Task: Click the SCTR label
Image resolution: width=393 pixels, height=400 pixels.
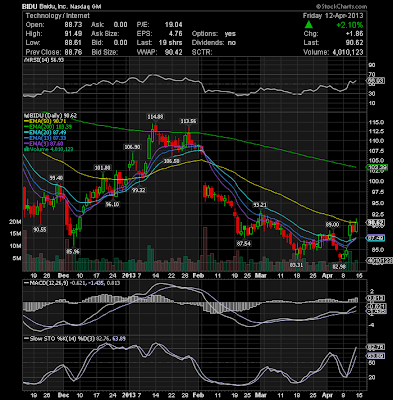Action: click(202, 52)
